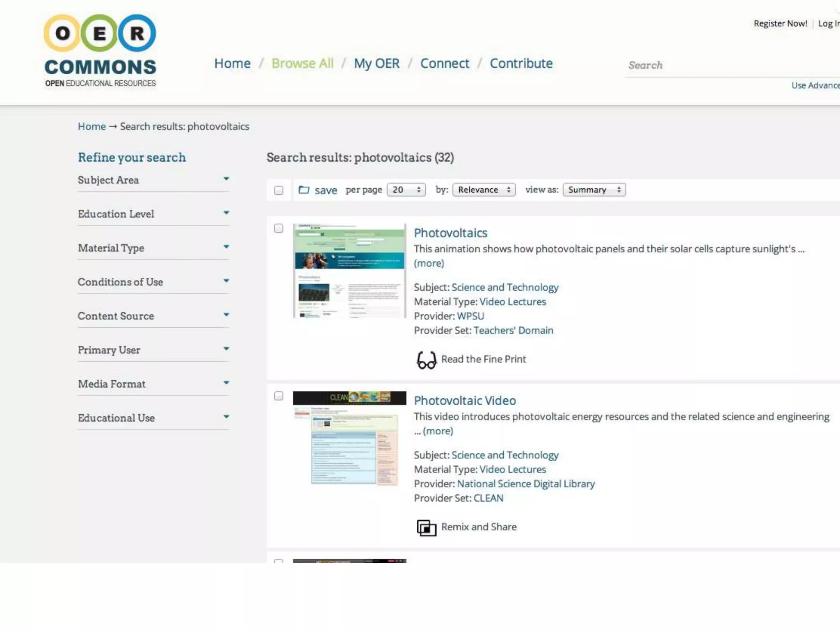Open the per page 20 dropdown

406,190
